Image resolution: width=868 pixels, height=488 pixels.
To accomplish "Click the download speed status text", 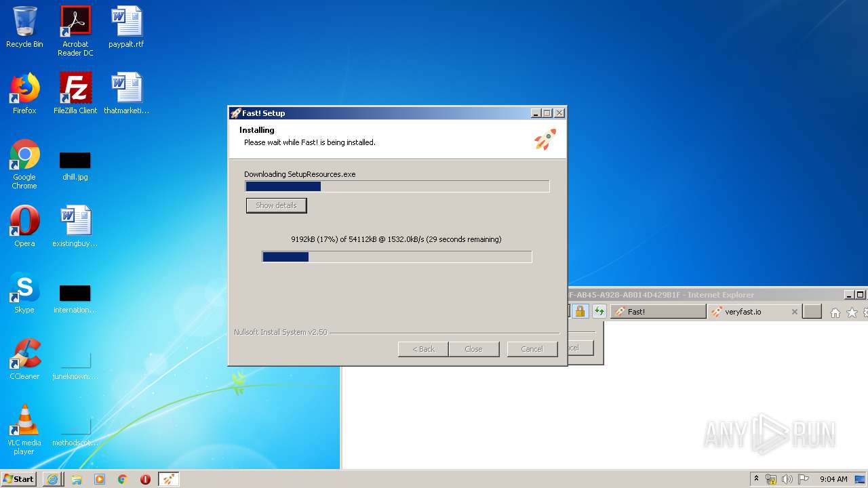I will coord(396,239).
